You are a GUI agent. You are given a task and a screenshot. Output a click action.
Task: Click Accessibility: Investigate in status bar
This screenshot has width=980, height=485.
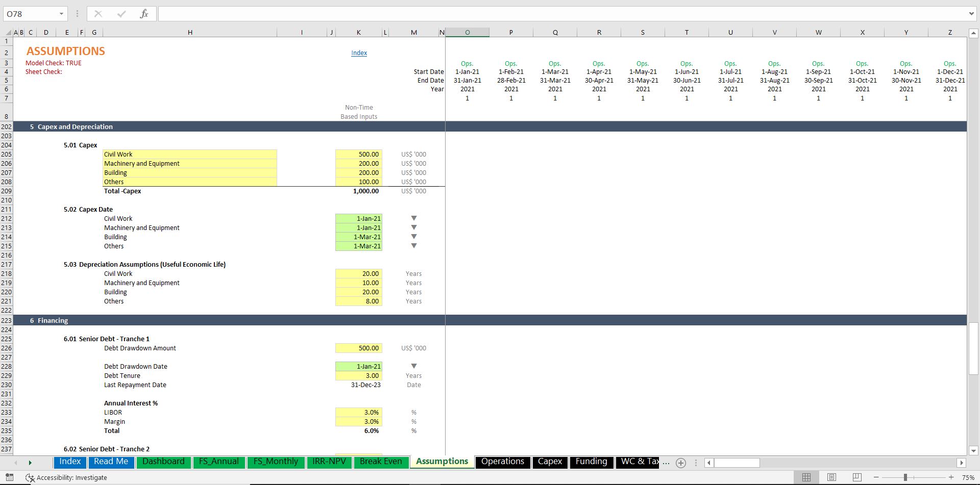(x=72, y=478)
